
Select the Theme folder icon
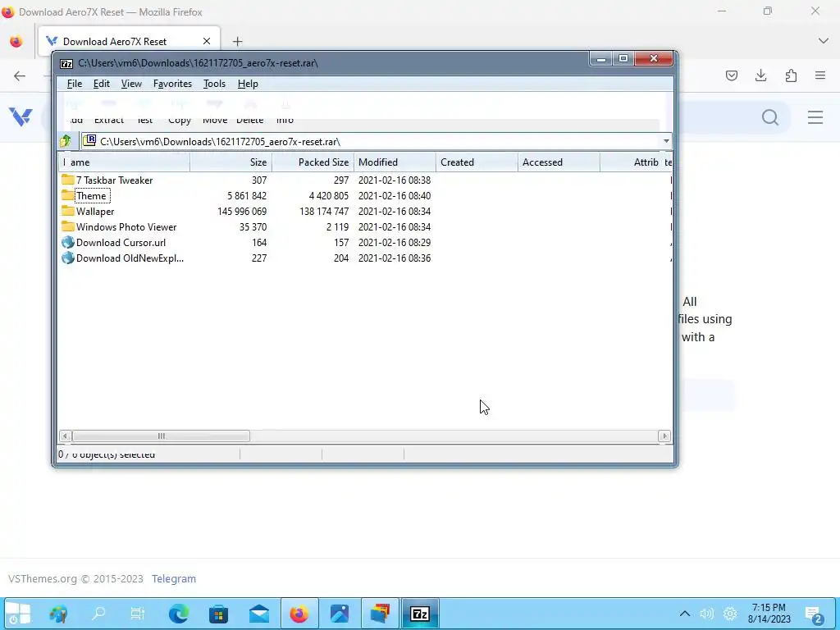67,195
